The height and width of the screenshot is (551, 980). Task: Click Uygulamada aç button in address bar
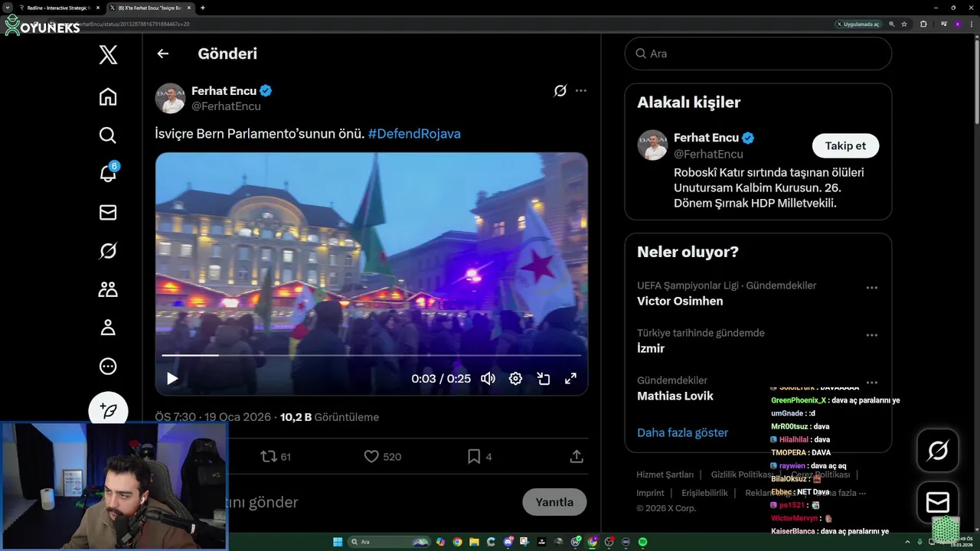(858, 24)
